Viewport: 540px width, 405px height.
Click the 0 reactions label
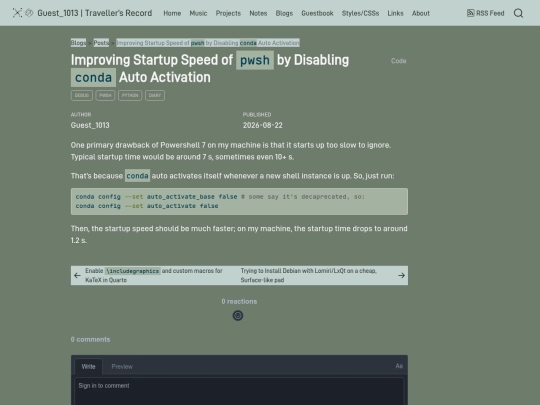pyautogui.click(x=239, y=301)
